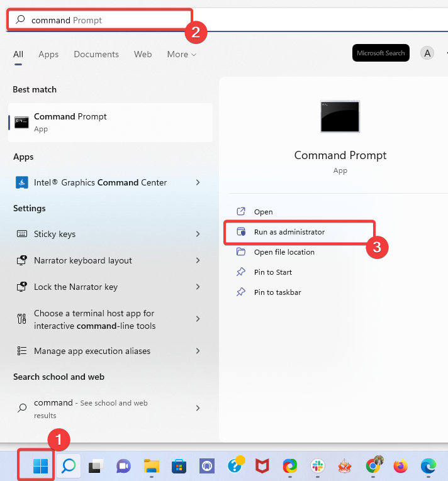The image size is (448, 481).
Task: Click the Intel Graphics Command Center icon
Action: point(22,182)
